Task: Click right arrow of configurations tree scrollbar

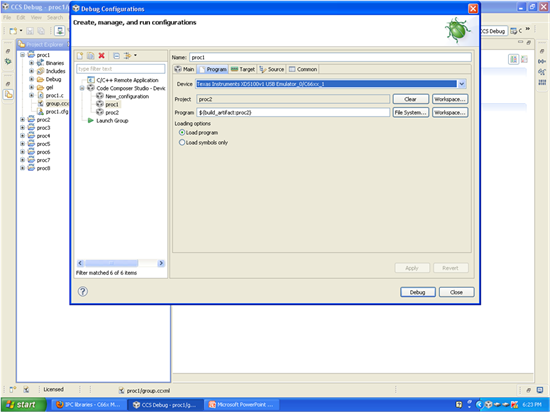Action: [x=161, y=263]
